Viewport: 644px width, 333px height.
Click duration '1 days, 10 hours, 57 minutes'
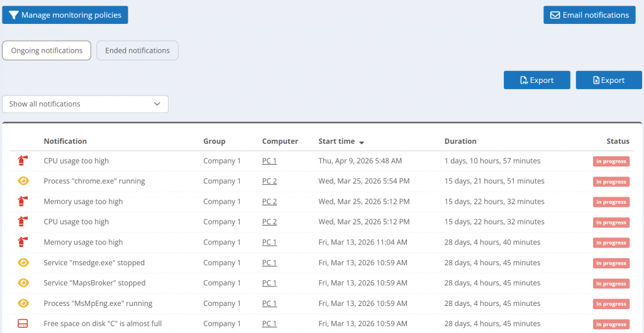492,161
